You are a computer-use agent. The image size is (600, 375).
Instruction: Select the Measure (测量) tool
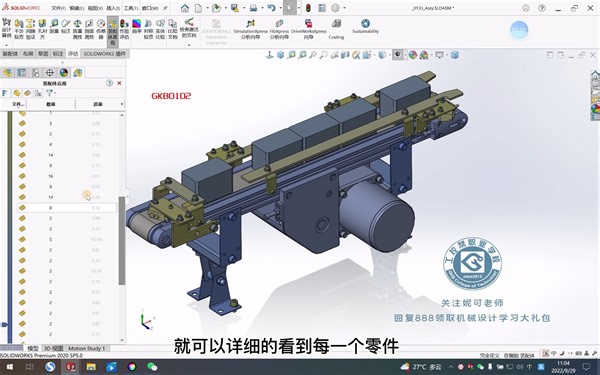point(54,26)
